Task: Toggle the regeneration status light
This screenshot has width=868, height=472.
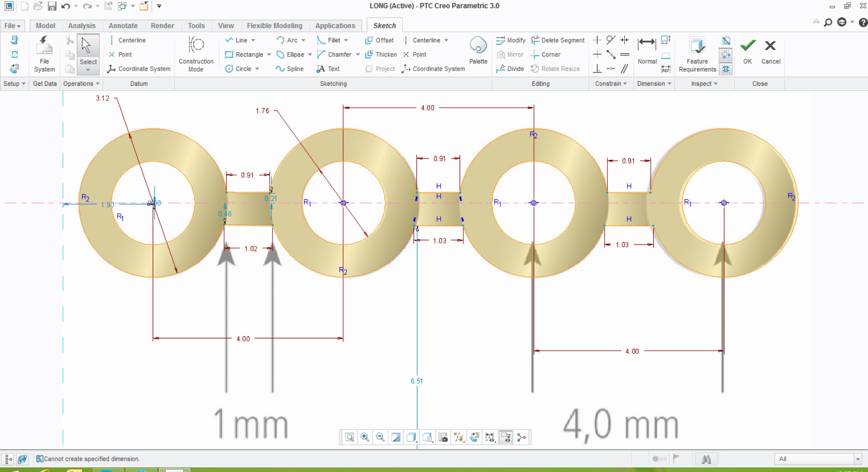Action: [x=659, y=459]
